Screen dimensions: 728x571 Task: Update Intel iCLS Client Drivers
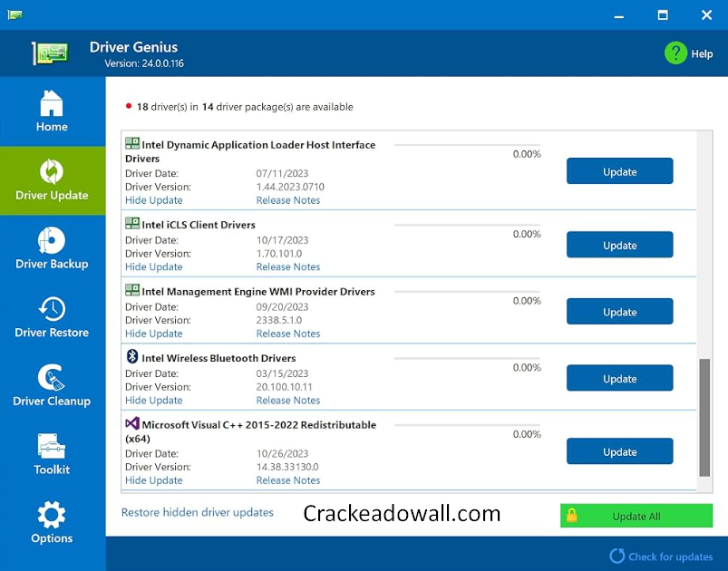[619, 245]
